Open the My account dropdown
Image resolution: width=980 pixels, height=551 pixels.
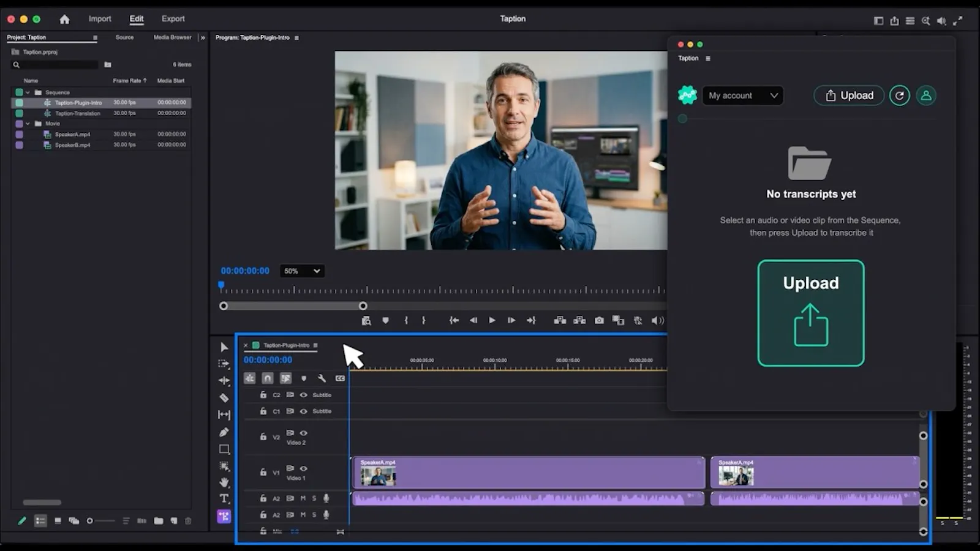(x=743, y=96)
